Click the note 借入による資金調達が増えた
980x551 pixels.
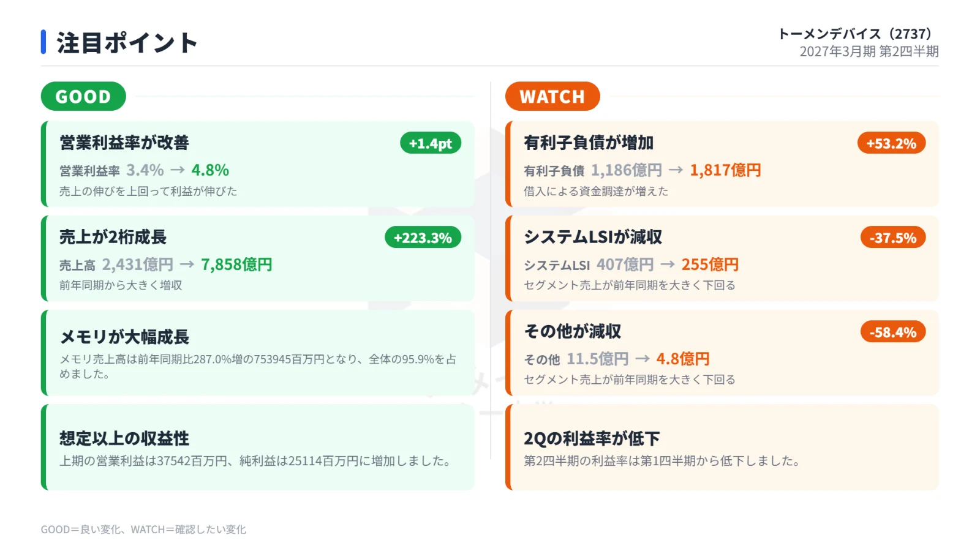point(596,191)
